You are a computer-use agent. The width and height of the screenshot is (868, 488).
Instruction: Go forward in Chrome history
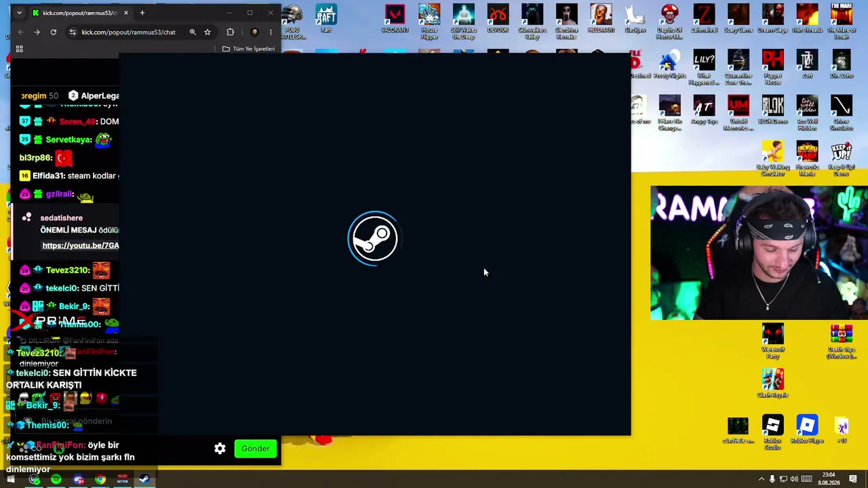[37, 32]
